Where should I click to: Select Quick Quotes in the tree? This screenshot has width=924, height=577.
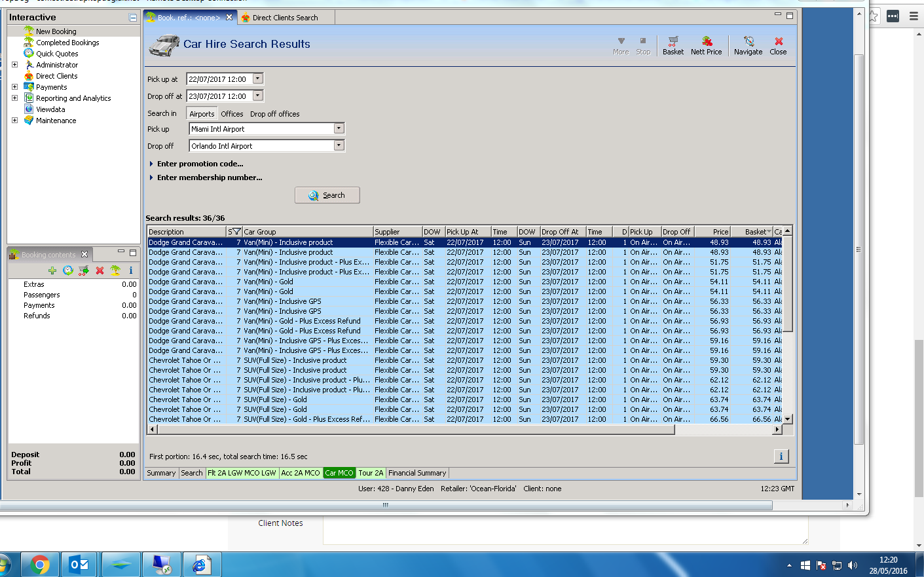tap(57, 54)
